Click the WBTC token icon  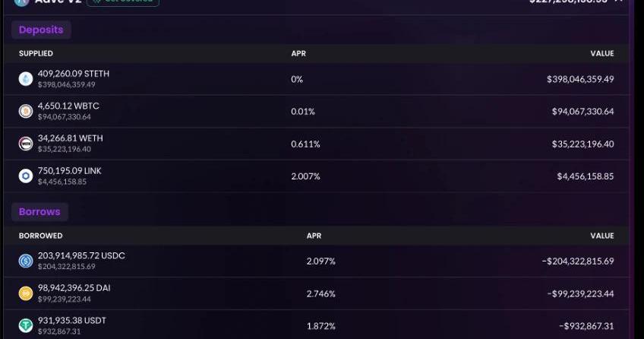pyautogui.click(x=26, y=112)
